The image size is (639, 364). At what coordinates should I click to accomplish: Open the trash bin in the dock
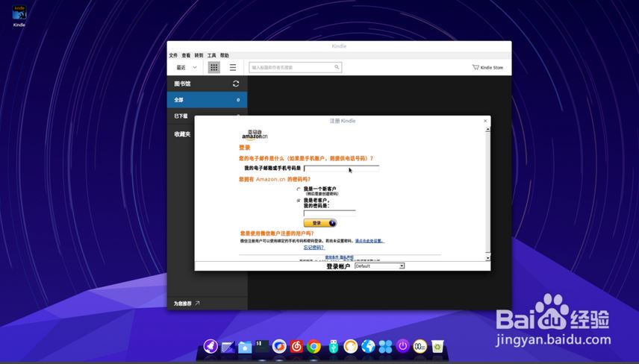437,347
